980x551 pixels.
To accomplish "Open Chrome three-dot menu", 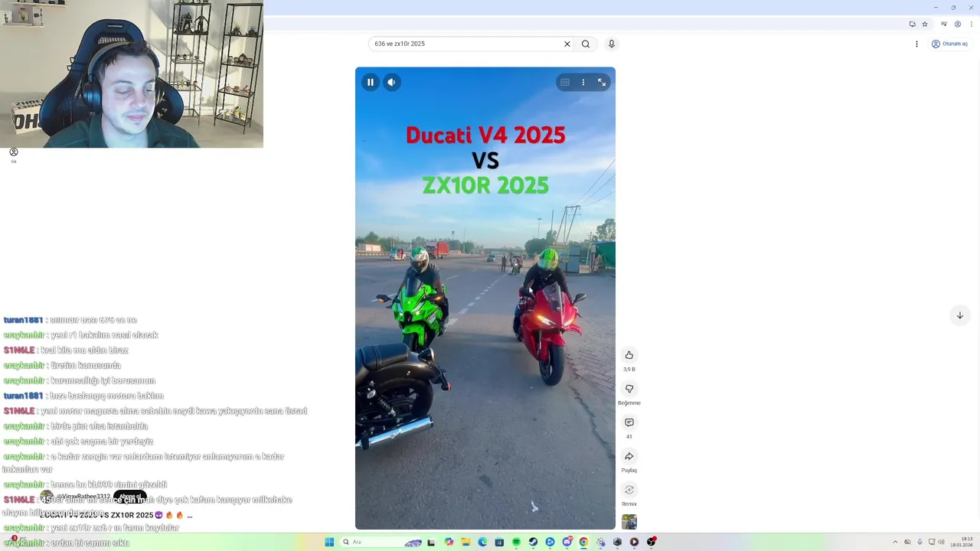I will [972, 24].
